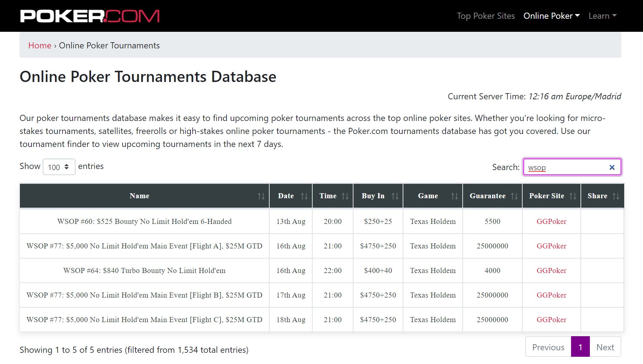Viewport: 643px width, 364px height.
Task: Click the Previous pagination button
Action: click(548, 347)
